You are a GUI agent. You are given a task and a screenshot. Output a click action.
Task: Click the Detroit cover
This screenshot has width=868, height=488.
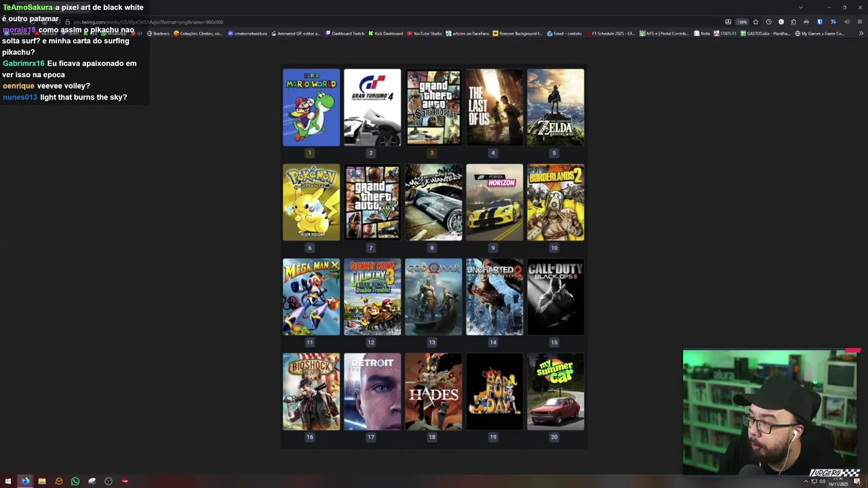(x=372, y=391)
